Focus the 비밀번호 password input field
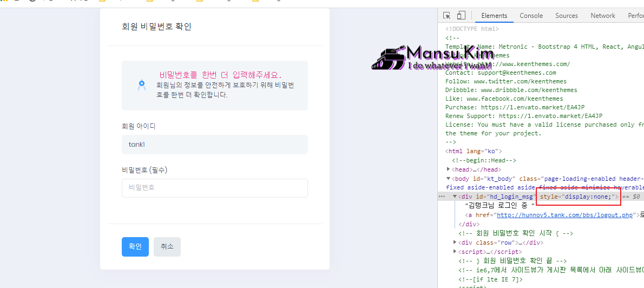The height and width of the screenshot is (288, 644). click(x=214, y=188)
